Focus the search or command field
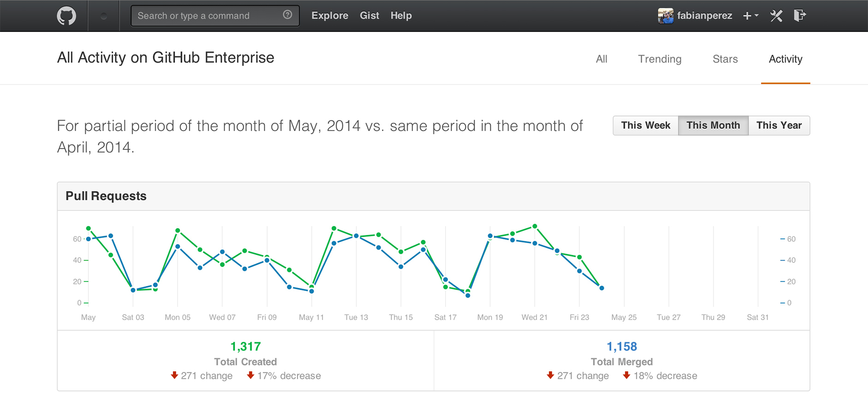 208,16
